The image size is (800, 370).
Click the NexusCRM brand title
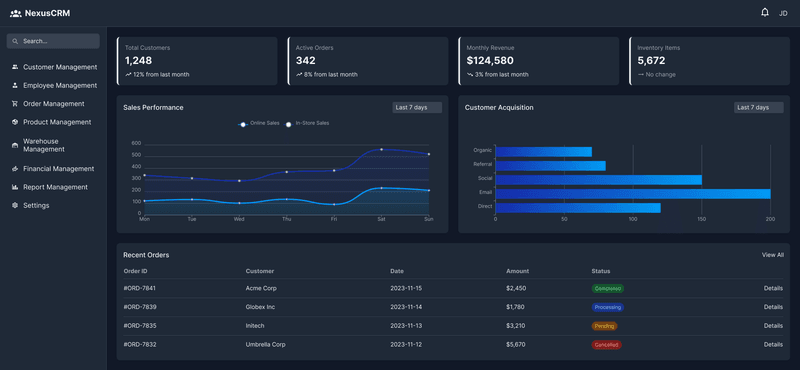47,13
